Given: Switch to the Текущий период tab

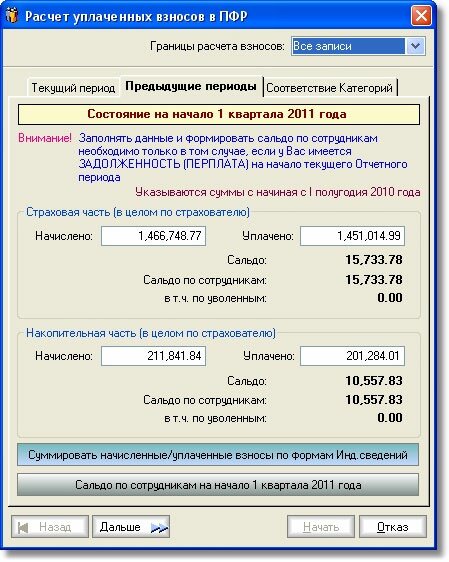Looking at the screenshot, I should coord(73,88).
